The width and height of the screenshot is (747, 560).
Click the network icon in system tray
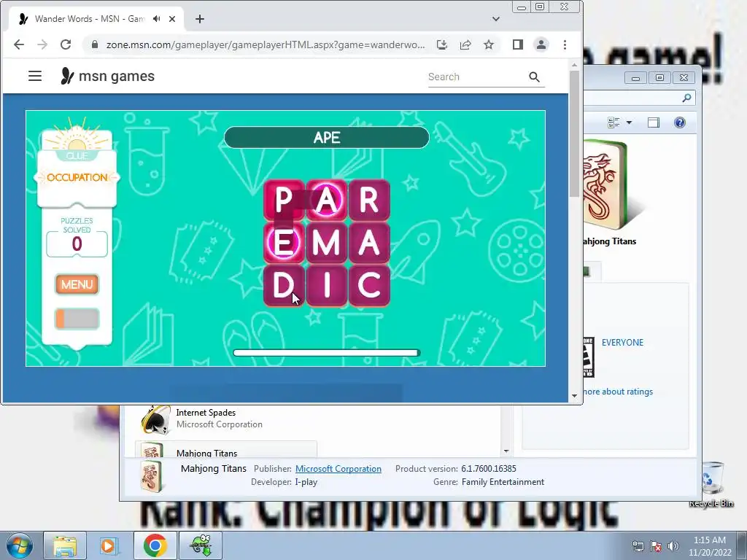(638, 546)
